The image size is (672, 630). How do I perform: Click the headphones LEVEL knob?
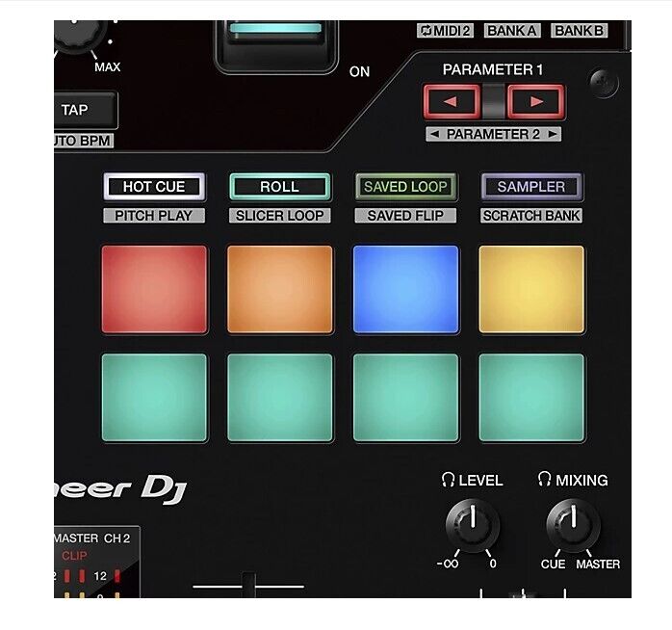coord(473,525)
